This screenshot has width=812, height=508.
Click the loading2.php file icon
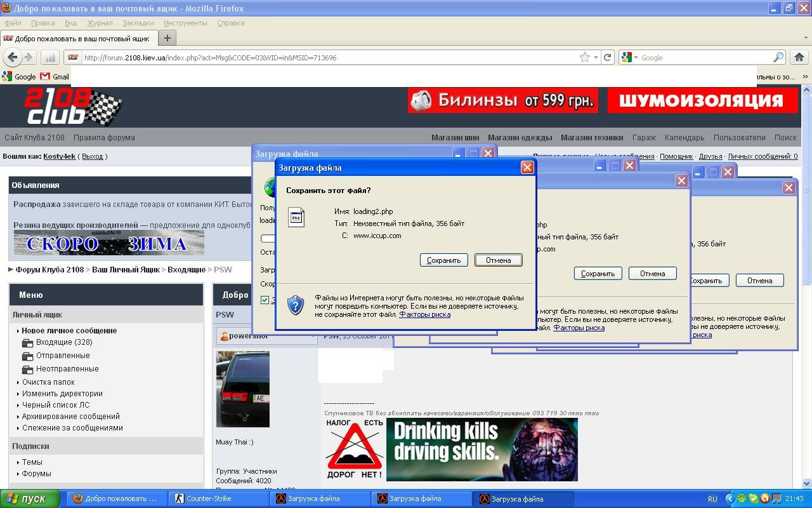(x=296, y=217)
